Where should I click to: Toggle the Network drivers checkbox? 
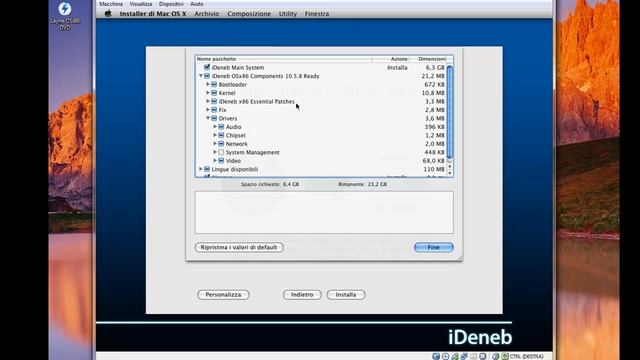click(221, 144)
